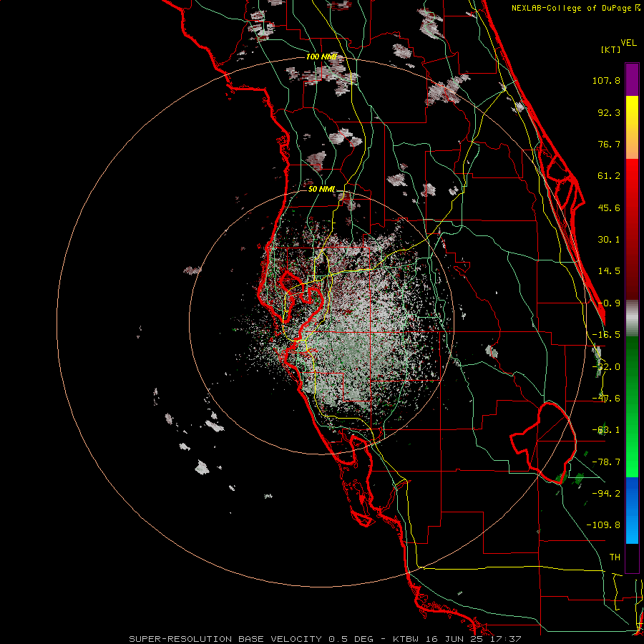Click the Lake Okeechobee outline on the map

[543, 442]
